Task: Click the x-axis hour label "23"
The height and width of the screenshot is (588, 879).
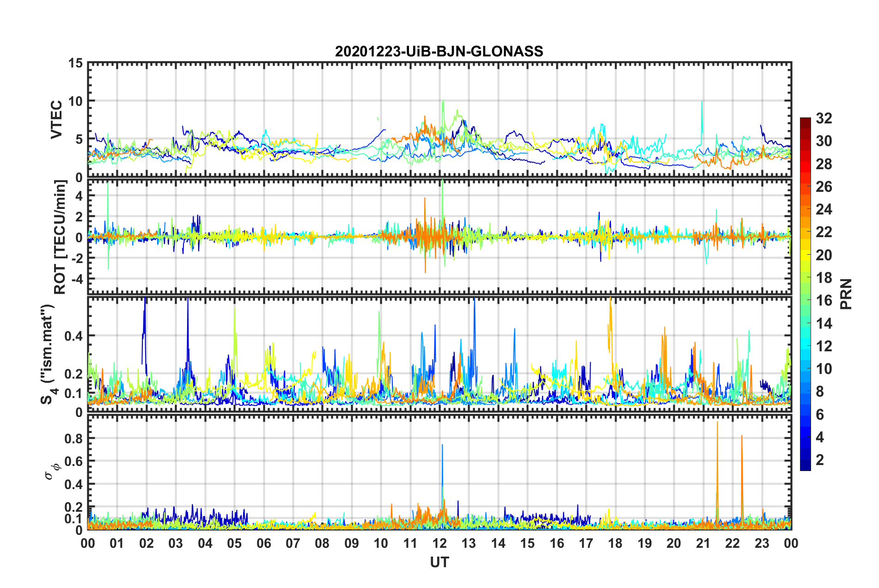Action: [x=762, y=543]
